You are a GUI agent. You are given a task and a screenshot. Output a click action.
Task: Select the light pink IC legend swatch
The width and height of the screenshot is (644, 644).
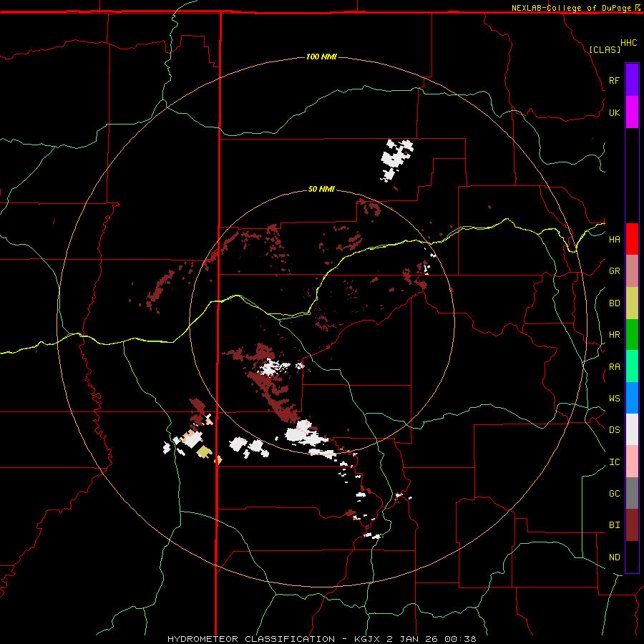click(x=632, y=462)
